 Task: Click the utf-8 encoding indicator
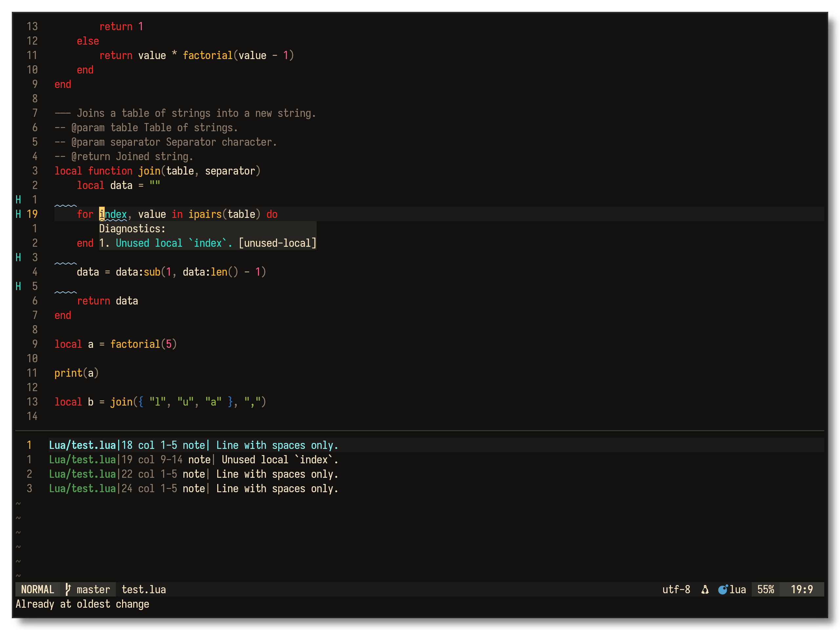pos(676,589)
